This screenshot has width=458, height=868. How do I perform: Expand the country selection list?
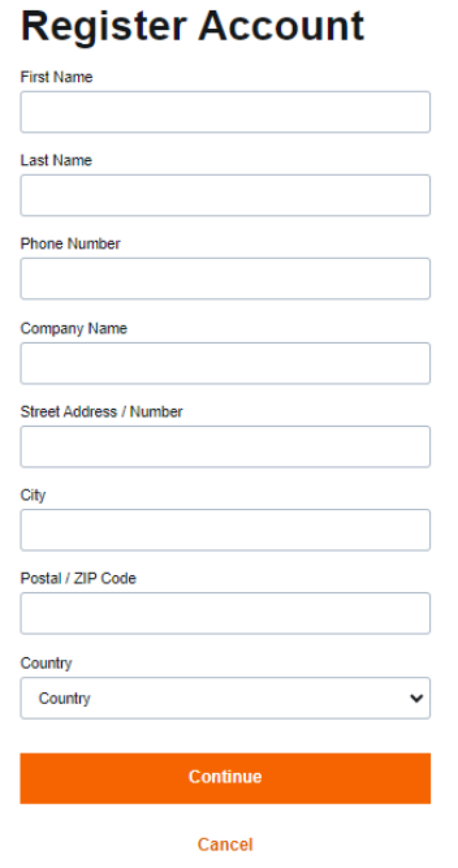(225, 697)
